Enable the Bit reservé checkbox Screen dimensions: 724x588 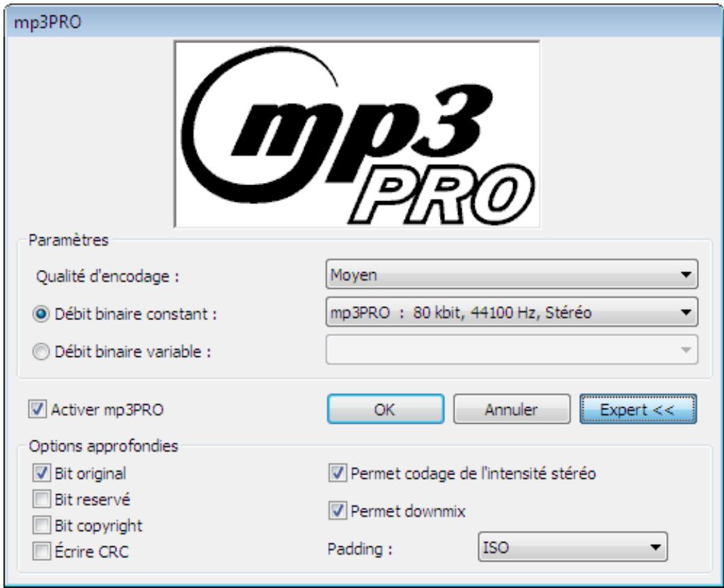coord(42,499)
